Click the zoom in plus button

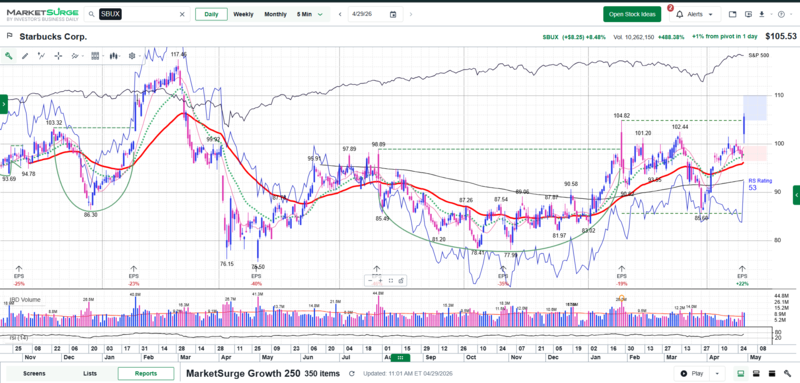tap(380, 280)
